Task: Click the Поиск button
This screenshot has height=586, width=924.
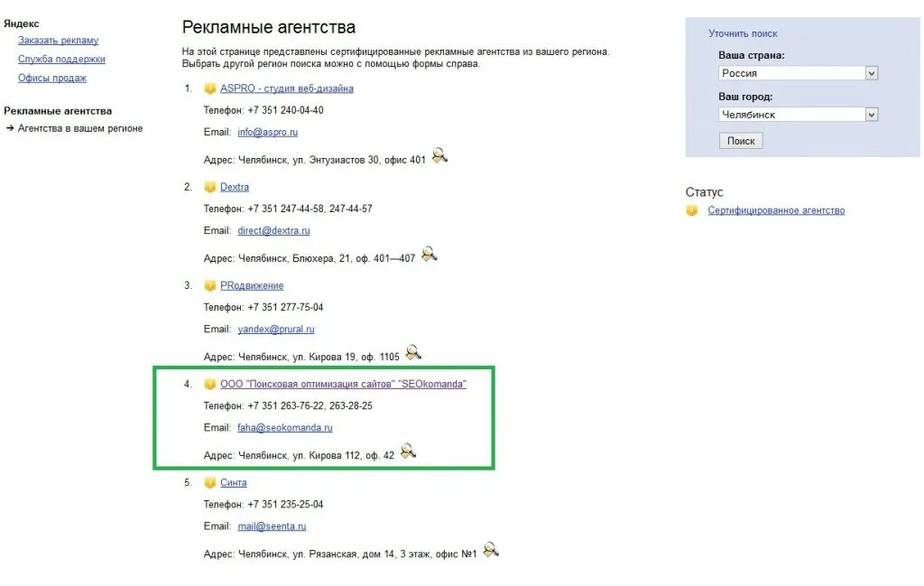Action: coord(741,141)
